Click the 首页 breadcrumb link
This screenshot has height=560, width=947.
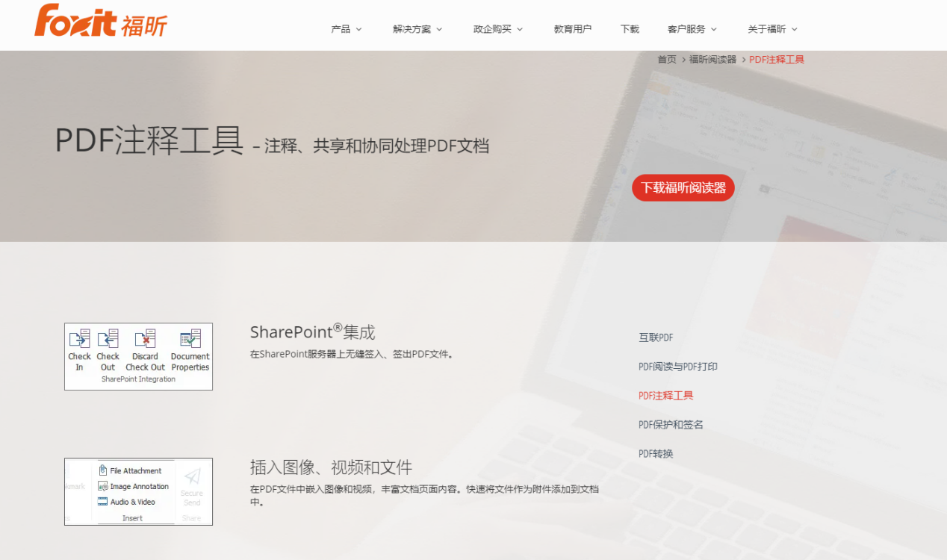pyautogui.click(x=667, y=60)
